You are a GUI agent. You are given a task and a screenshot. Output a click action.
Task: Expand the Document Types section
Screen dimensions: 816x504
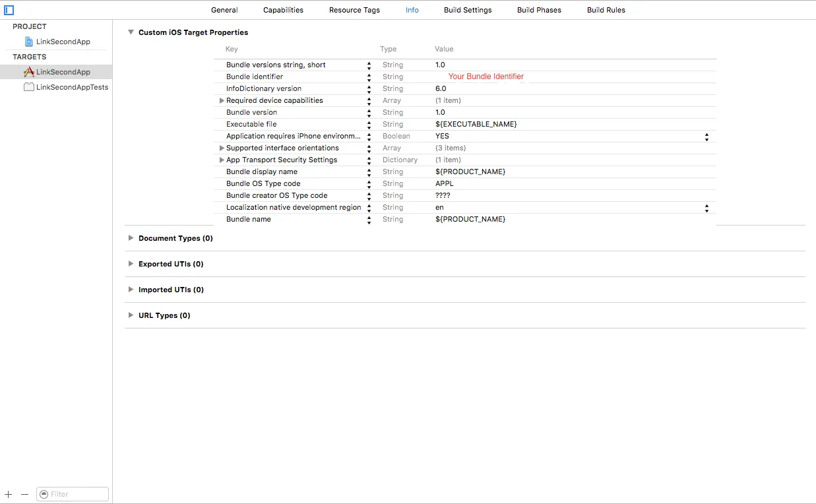131,238
